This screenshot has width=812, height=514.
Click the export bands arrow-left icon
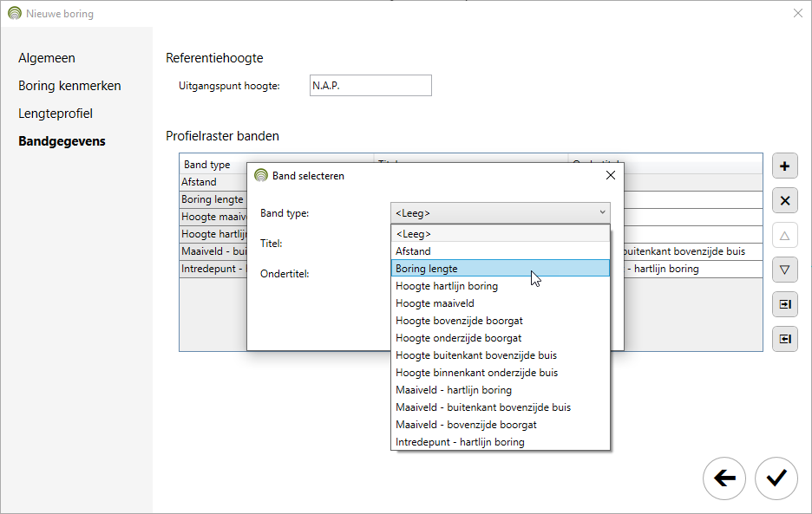point(784,339)
